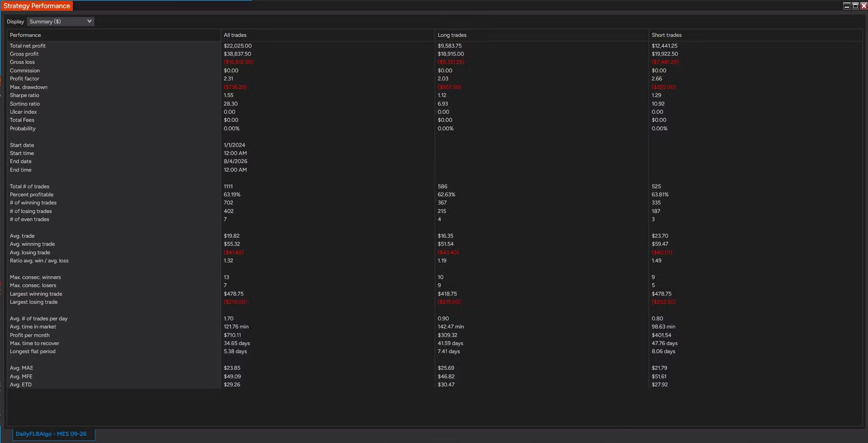Click the 2.31 profit factor value

pyautogui.click(x=228, y=79)
